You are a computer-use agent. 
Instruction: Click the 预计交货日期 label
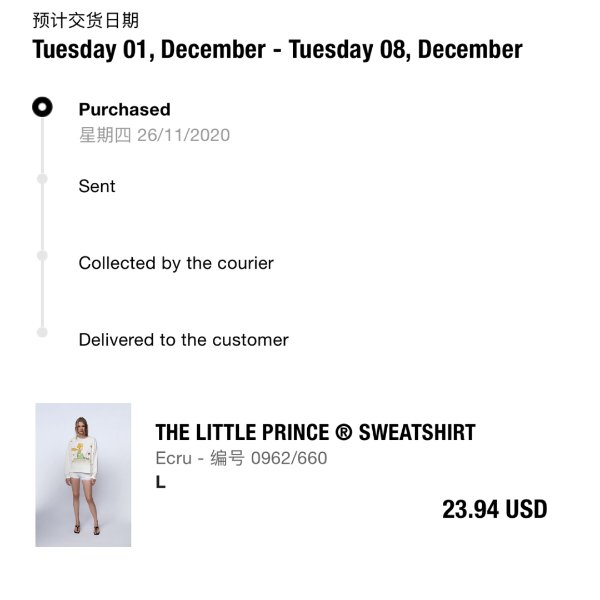click(x=85, y=20)
